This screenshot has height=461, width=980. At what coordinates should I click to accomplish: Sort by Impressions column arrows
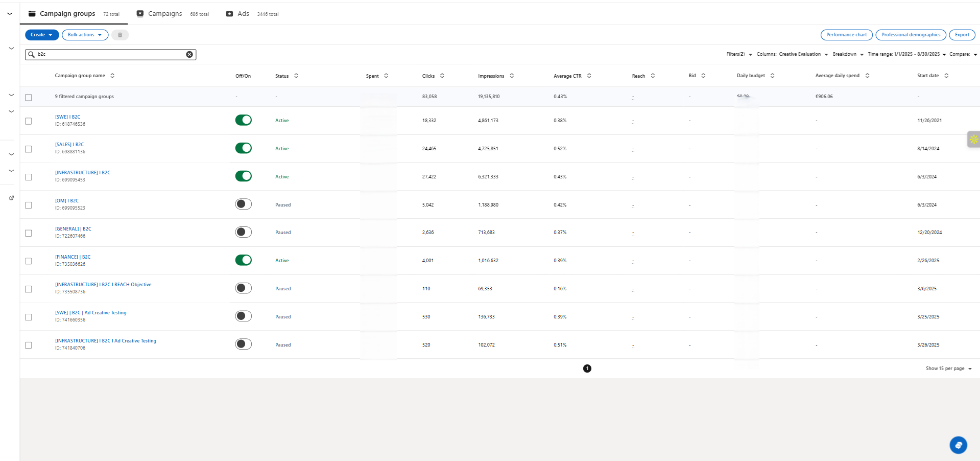[x=512, y=76]
